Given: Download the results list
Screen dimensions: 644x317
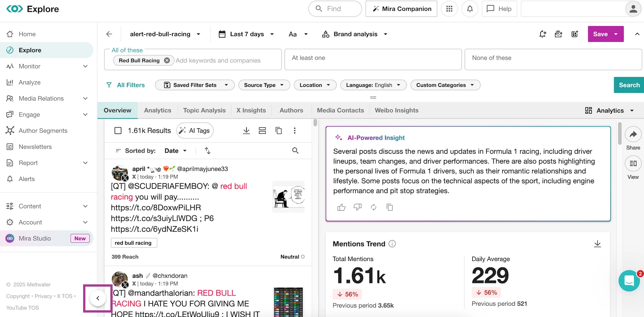Looking at the screenshot, I should pyautogui.click(x=246, y=131).
